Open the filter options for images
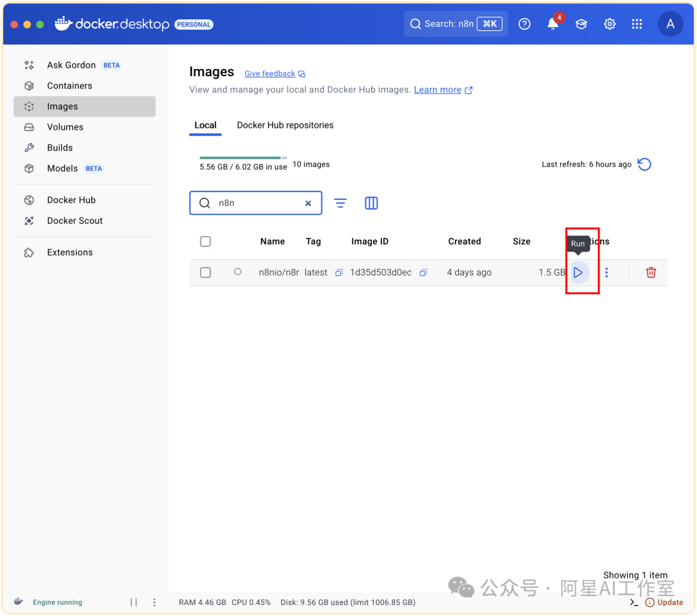697x616 pixels. click(341, 203)
